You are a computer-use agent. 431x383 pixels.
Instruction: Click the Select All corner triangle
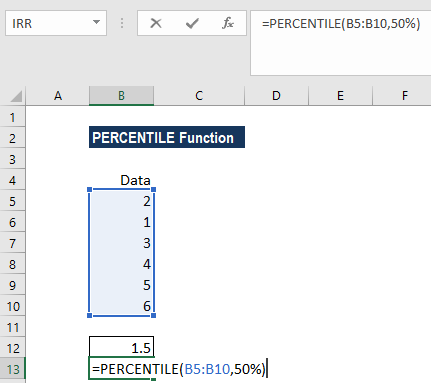coord(16,96)
